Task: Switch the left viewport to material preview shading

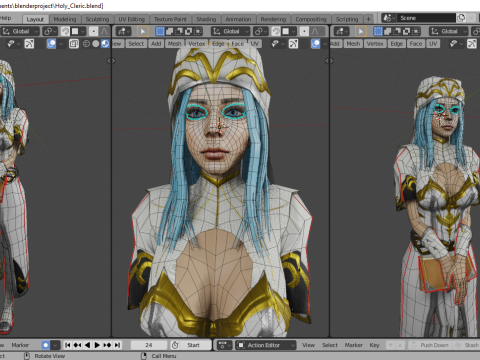Action: pyautogui.click(x=105, y=44)
